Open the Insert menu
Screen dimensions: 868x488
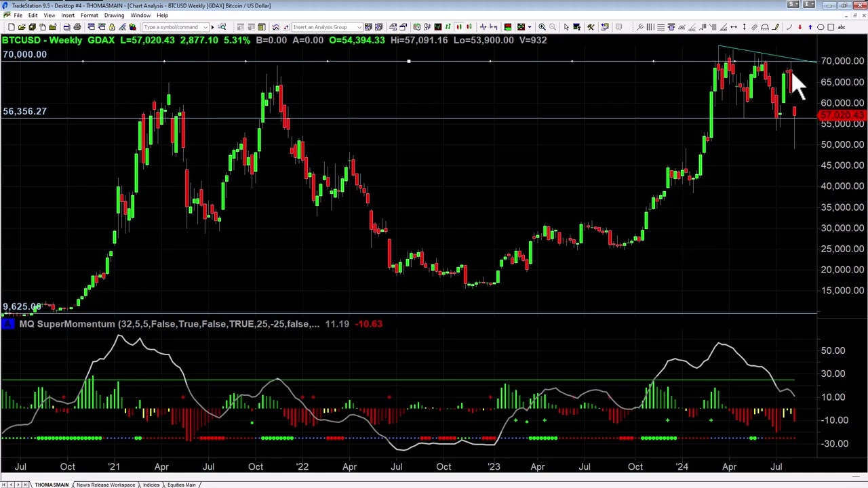pos(68,15)
